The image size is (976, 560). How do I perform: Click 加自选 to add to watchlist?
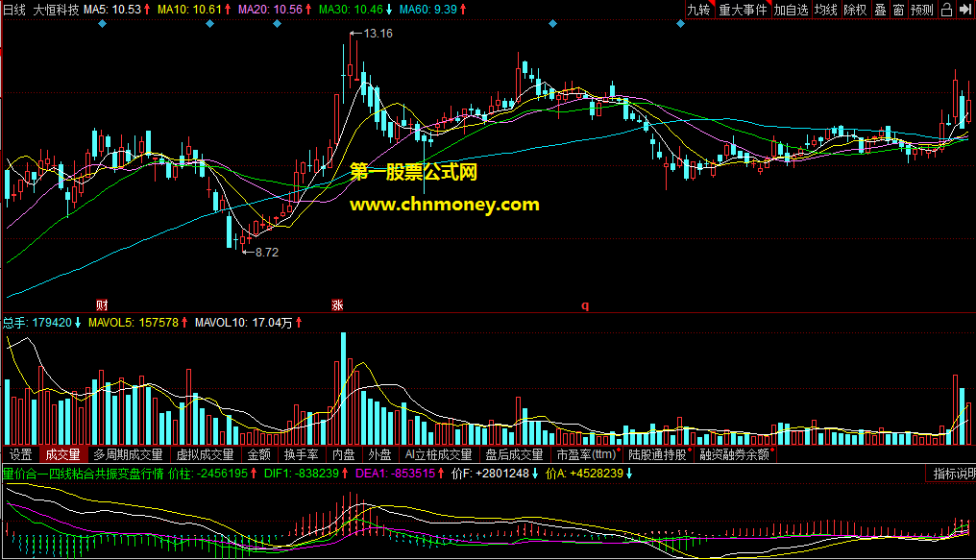click(x=792, y=10)
